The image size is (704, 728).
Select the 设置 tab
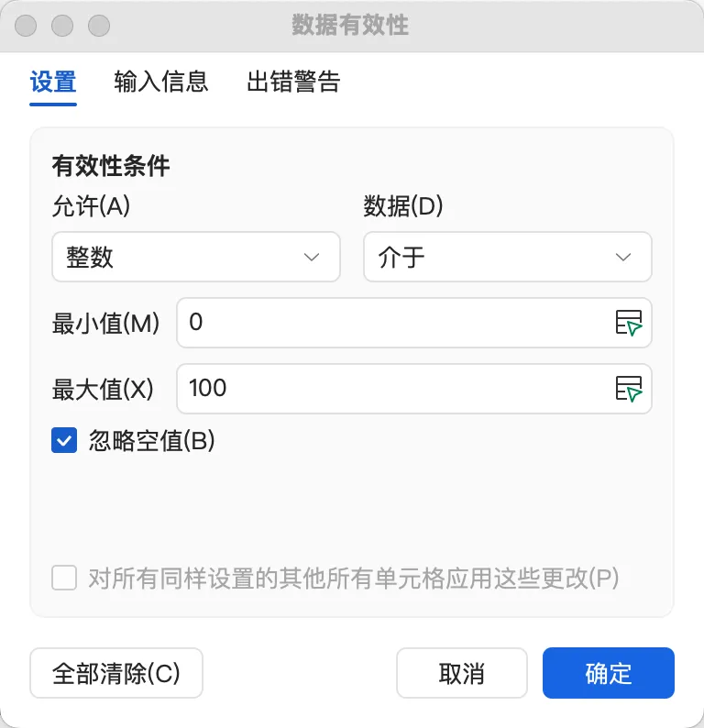53,82
